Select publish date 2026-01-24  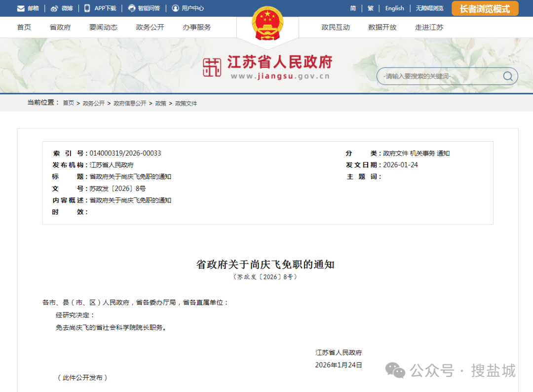[x=400, y=165]
